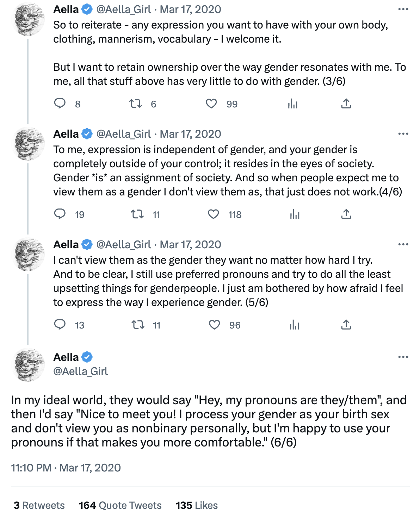Click Aella's avatar on the (6/6) tweet

tap(28, 365)
